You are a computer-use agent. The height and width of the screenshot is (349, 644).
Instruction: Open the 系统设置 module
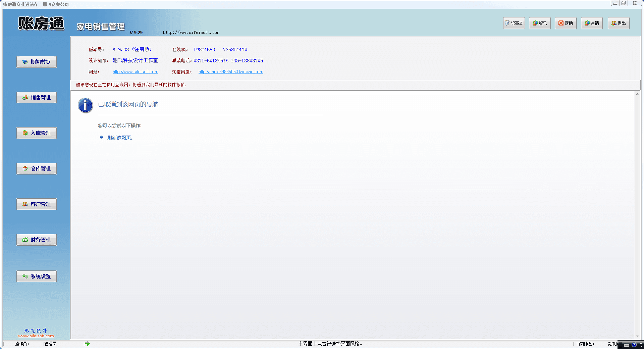[37, 276]
